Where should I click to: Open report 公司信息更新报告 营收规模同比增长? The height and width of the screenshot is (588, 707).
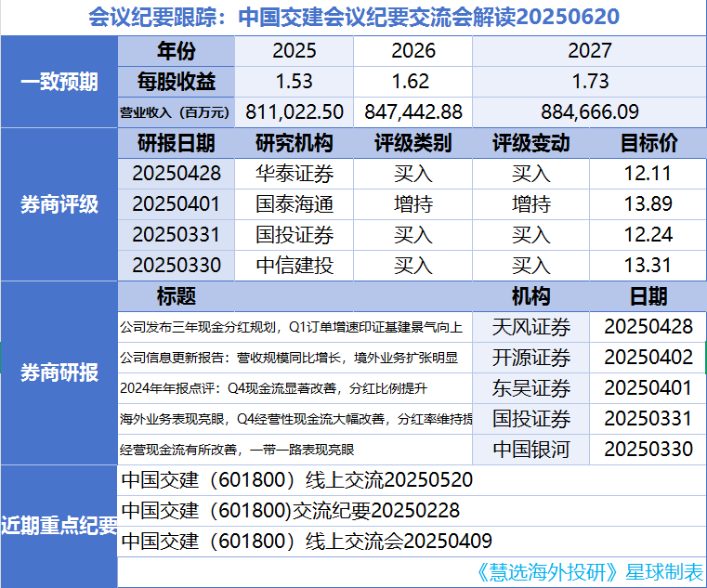pos(295,358)
